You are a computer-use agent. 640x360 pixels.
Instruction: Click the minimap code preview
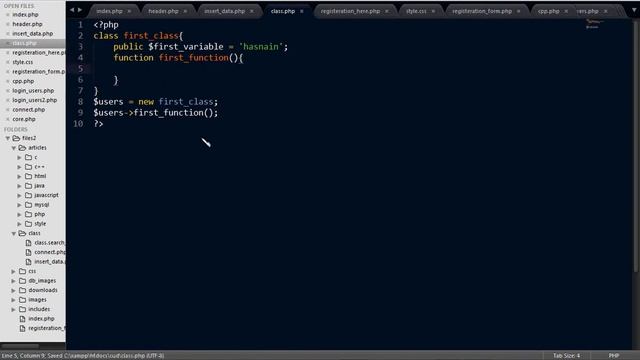click(x=594, y=24)
